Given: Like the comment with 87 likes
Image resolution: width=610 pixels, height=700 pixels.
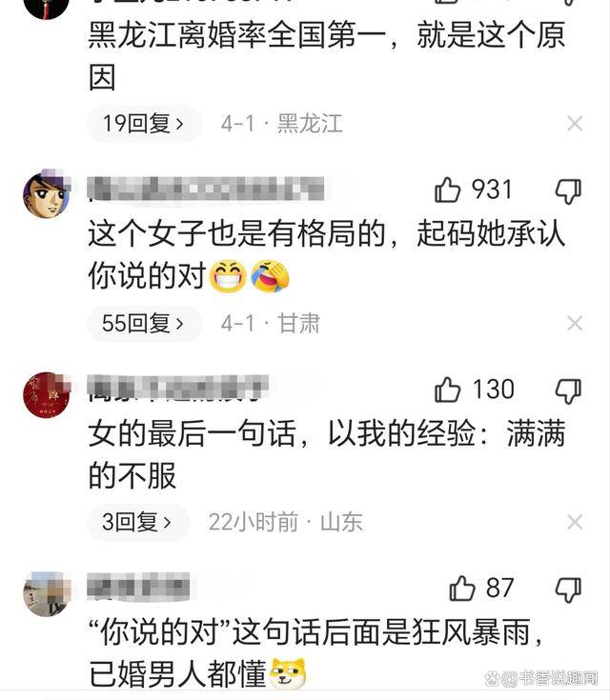Looking at the screenshot, I should click(x=462, y=588).
